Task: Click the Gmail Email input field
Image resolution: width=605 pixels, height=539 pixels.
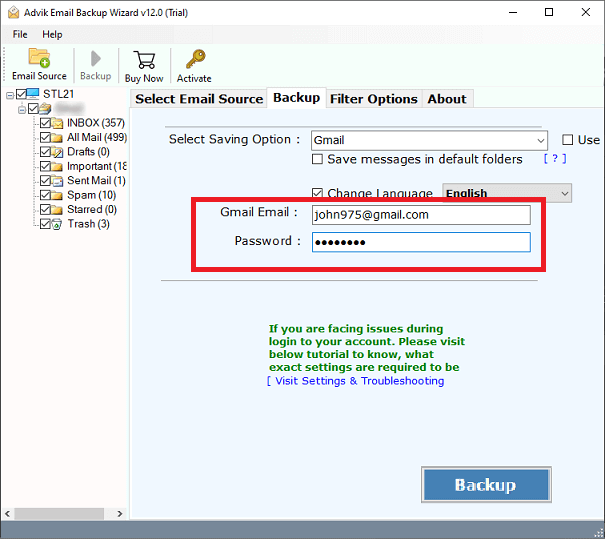Action: (x=421, y=215)
